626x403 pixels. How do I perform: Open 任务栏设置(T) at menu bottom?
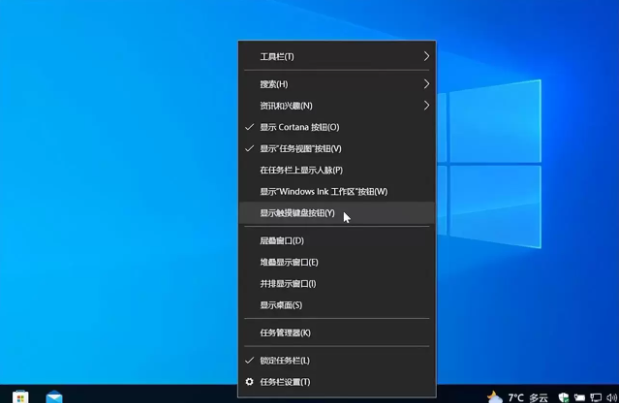tap(337, 382)
